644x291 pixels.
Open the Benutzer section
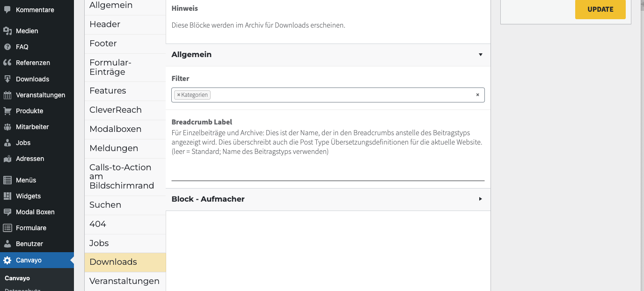30,243
